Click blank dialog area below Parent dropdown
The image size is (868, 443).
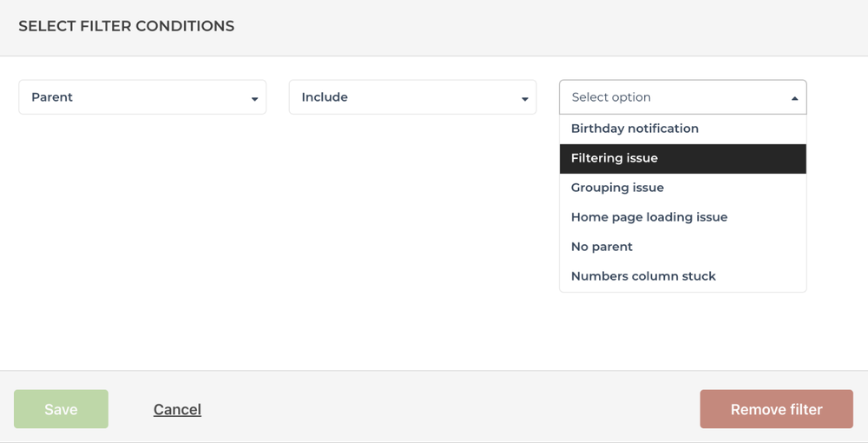[142, 233]
